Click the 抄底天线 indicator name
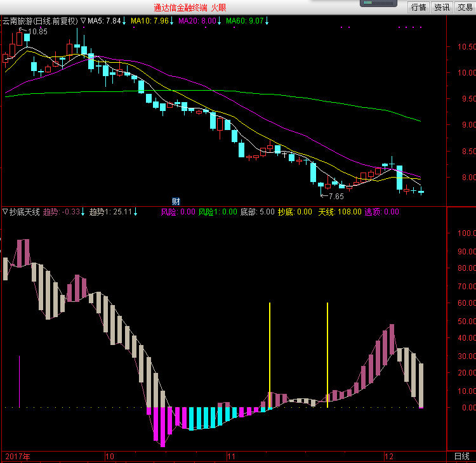The height and width of the screenshot is (463, 476). (25, 212)
